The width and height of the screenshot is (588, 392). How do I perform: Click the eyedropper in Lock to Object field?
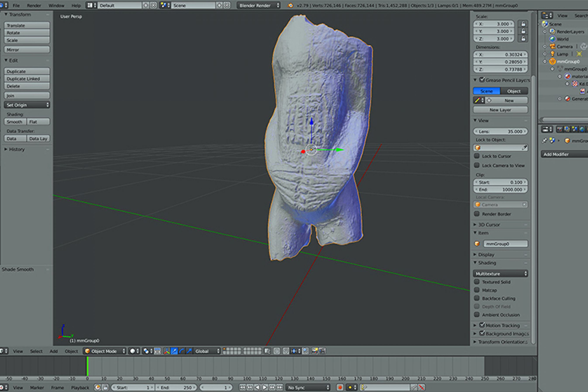[x=524, y=148]
